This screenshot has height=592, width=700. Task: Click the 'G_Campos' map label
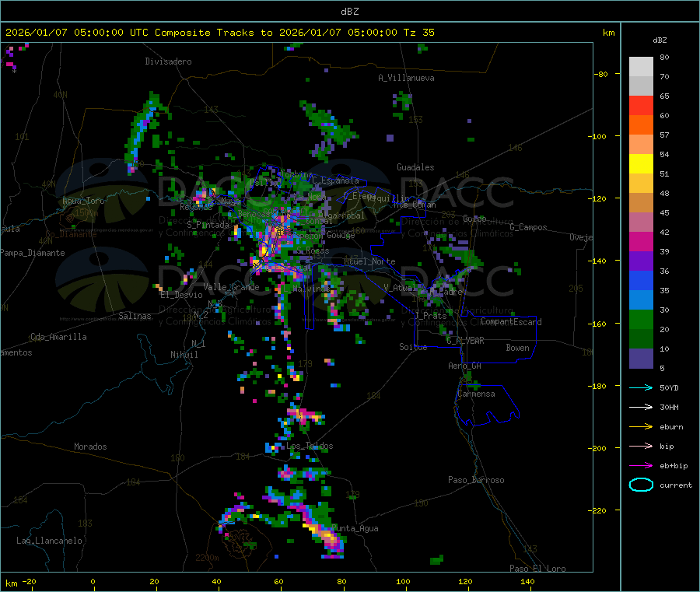point(529,227)
